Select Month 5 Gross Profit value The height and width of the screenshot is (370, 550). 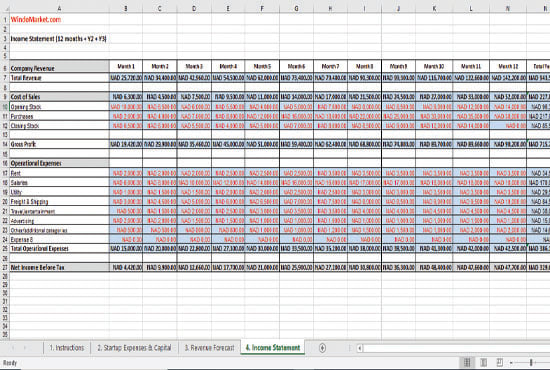(262, 144)
